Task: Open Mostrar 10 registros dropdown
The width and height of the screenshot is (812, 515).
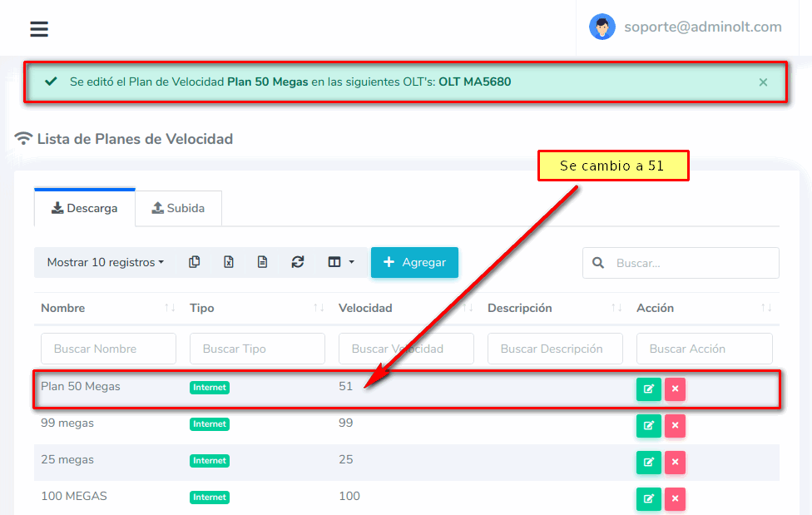Action: [x=105, y=262]
